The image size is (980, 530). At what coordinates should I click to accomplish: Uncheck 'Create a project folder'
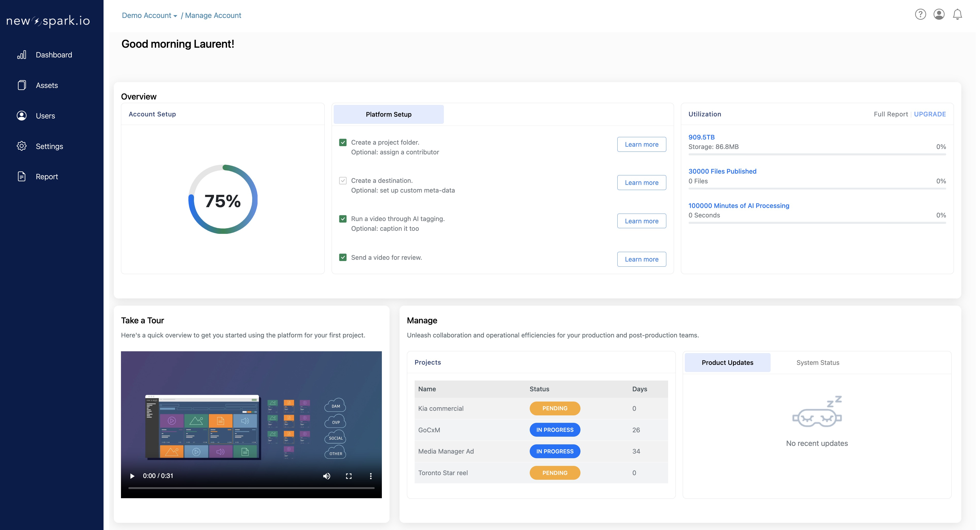[x=343, y=142]
